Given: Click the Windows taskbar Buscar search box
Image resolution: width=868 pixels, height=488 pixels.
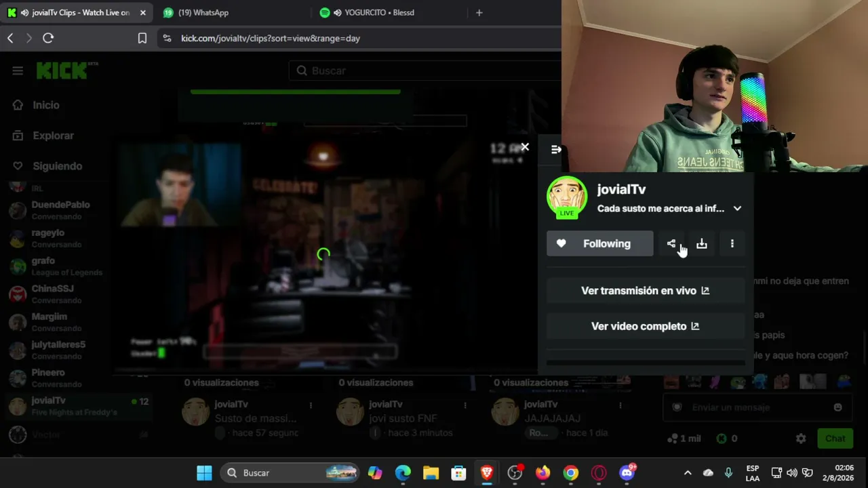Looking at the screenshot, I should [x=290, y=473].
